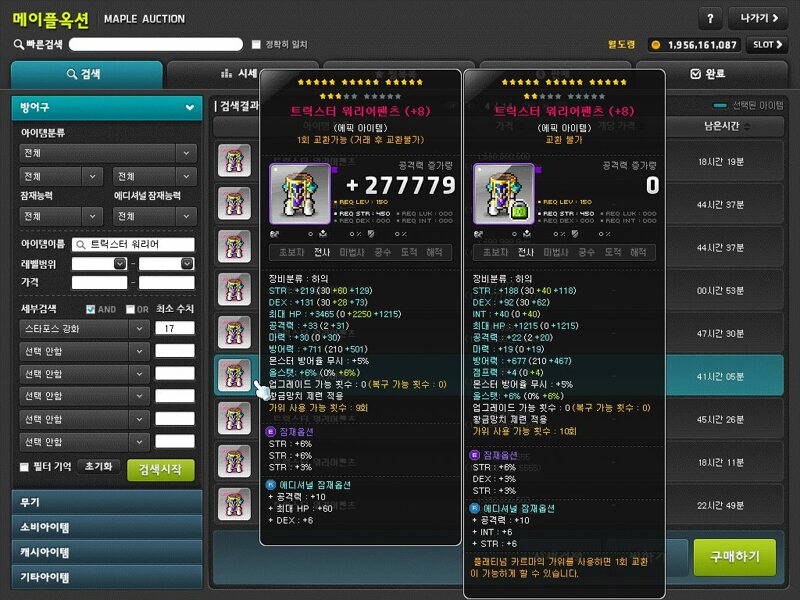
Task: Click the 최소 수치 field containing 17
Action: tap(174, 329)
